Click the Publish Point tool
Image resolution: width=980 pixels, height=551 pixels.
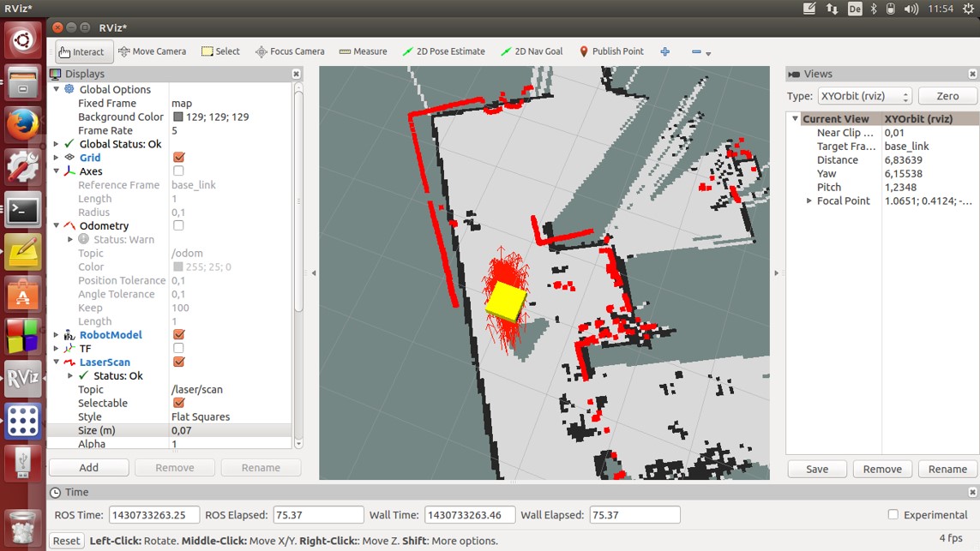pos(610,51)
